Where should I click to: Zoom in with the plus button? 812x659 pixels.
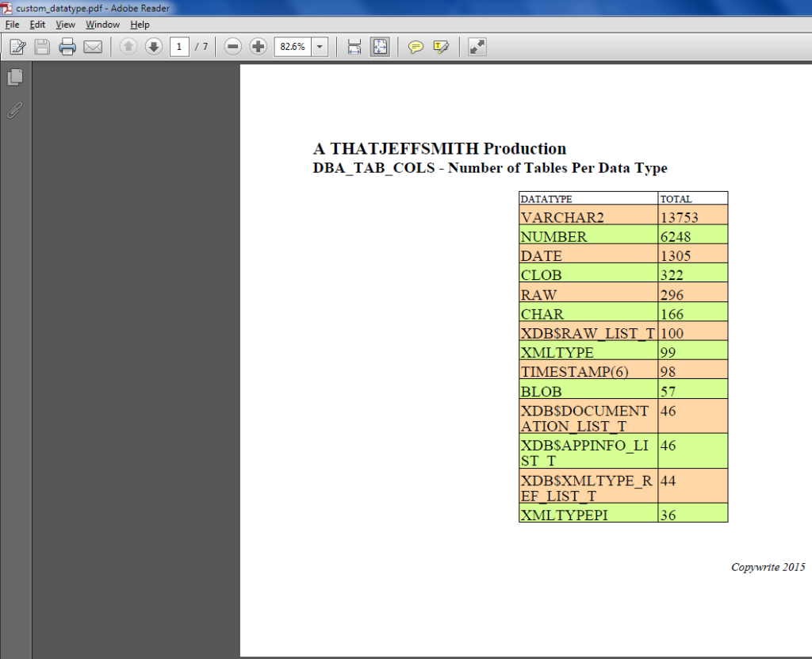coord(258,46)
